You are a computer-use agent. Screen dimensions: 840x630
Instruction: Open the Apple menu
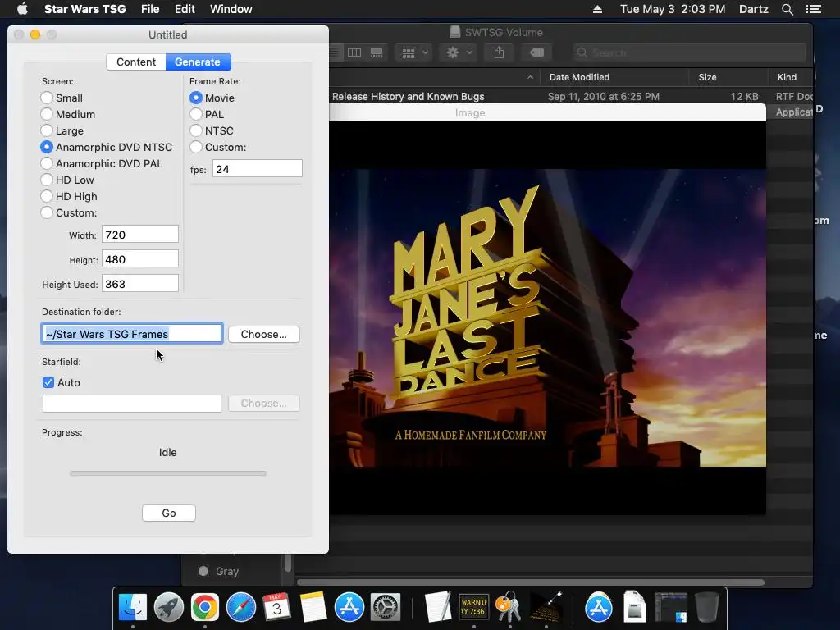[x=22, y=9]
